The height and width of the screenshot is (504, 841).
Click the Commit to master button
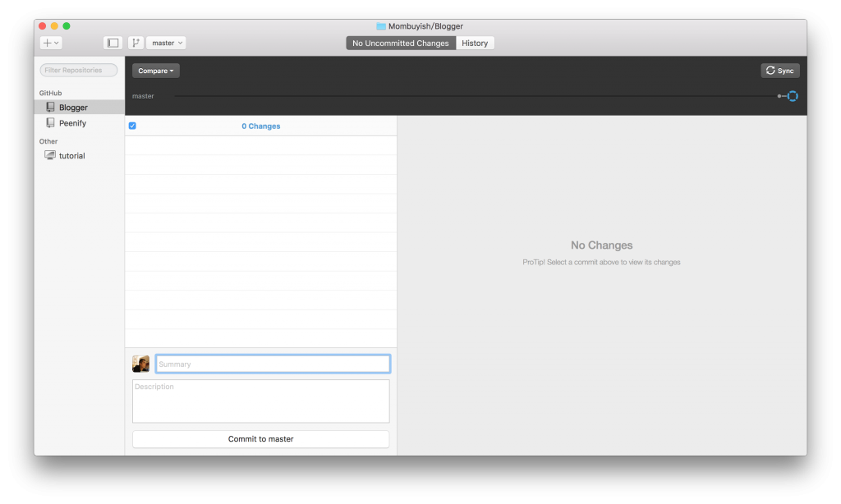[260, 439]
